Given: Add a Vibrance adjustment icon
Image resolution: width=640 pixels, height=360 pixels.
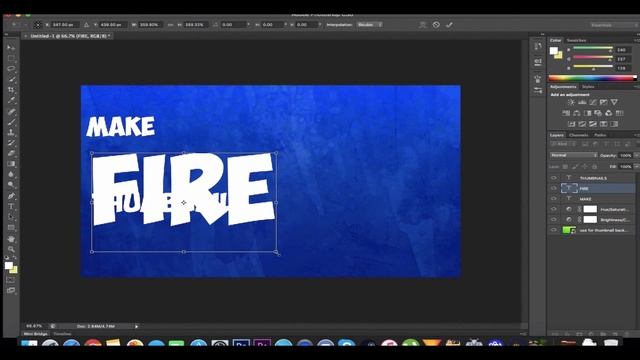Looking at the screenshot, I should click(x=614, y=102).
